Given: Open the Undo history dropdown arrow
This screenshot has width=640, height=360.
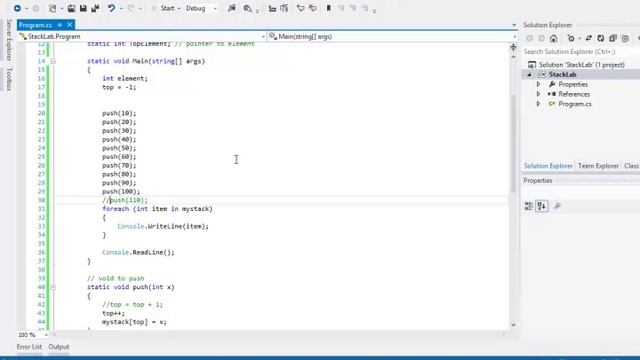Looking at the screenshot, I should click(x=121, y=9).
